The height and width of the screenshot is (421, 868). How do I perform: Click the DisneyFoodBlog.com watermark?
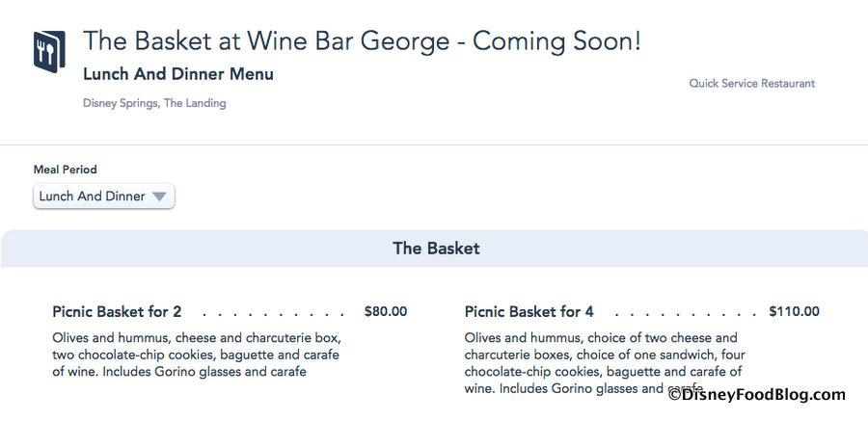(x=756, y=394)
